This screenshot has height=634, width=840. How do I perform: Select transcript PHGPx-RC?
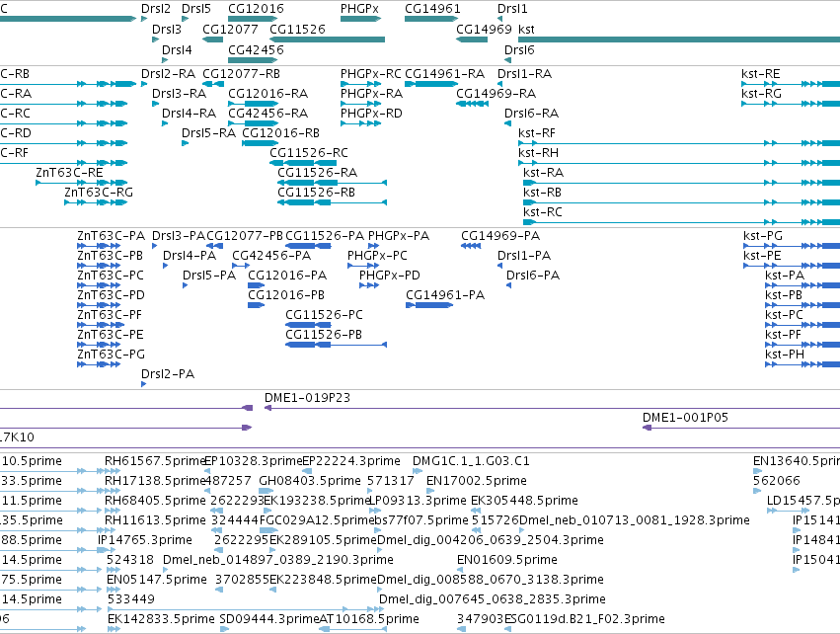(x=371, y=73)
